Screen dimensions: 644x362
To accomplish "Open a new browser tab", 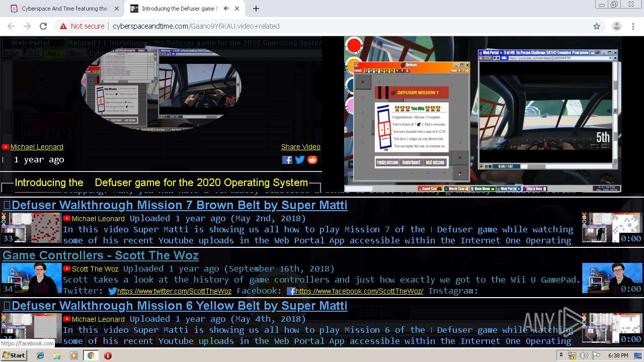I will pyautogui.click(x=256, y=9).
